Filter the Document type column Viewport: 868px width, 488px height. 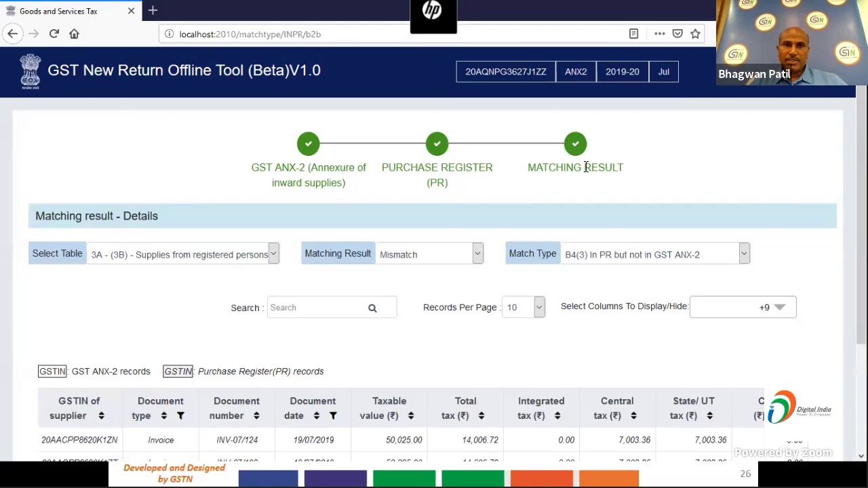[180, 416]
